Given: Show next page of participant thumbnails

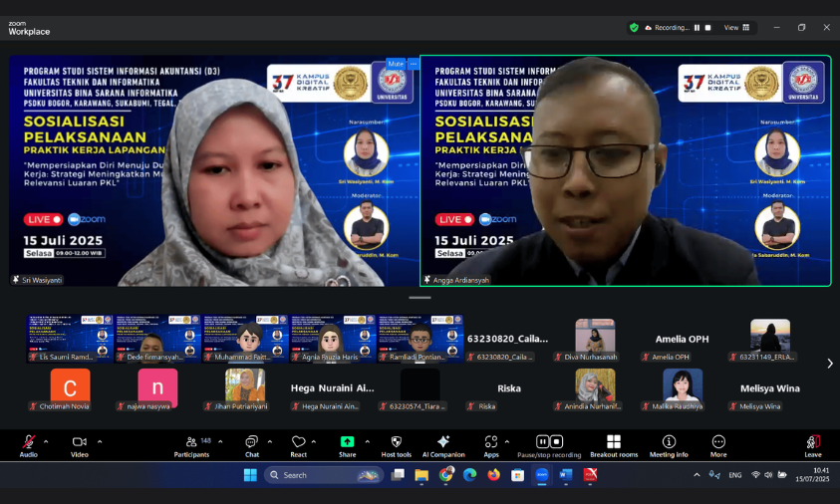Looking at the screenshot, I should (x=830, y=364).
